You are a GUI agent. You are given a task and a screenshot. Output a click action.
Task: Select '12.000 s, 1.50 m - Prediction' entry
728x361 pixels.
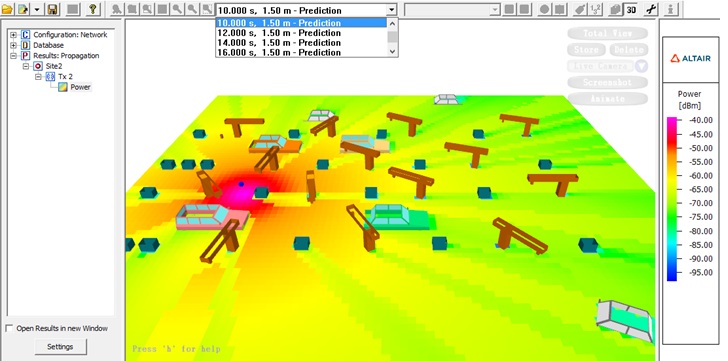coord(300,33)
